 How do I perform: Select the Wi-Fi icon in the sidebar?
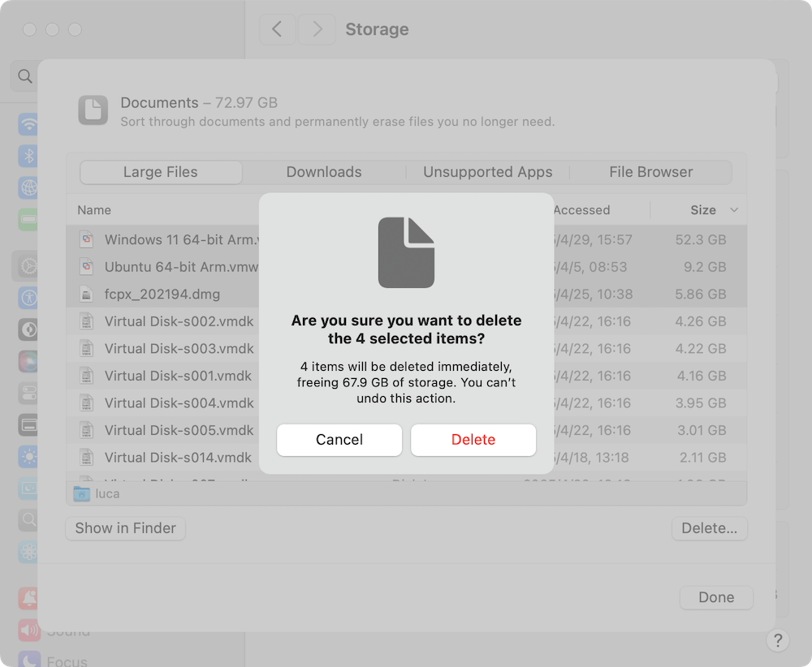(x=27, y=125)
